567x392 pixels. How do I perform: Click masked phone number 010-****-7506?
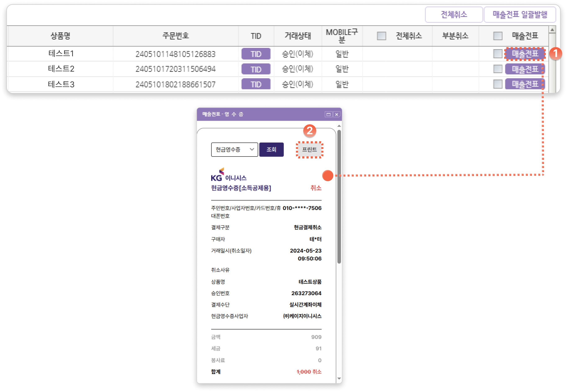(302, 208)
